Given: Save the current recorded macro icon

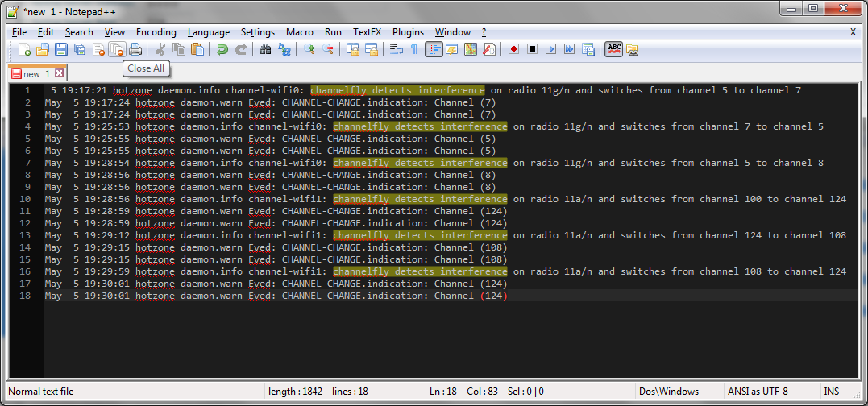Looking at the screenshot, I should 588,50.
